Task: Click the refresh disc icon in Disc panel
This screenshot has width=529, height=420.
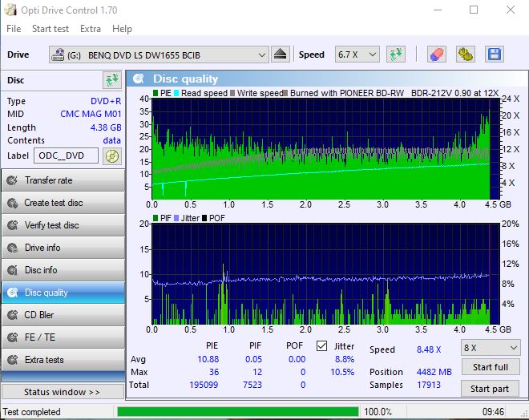Action: point(111,80)
